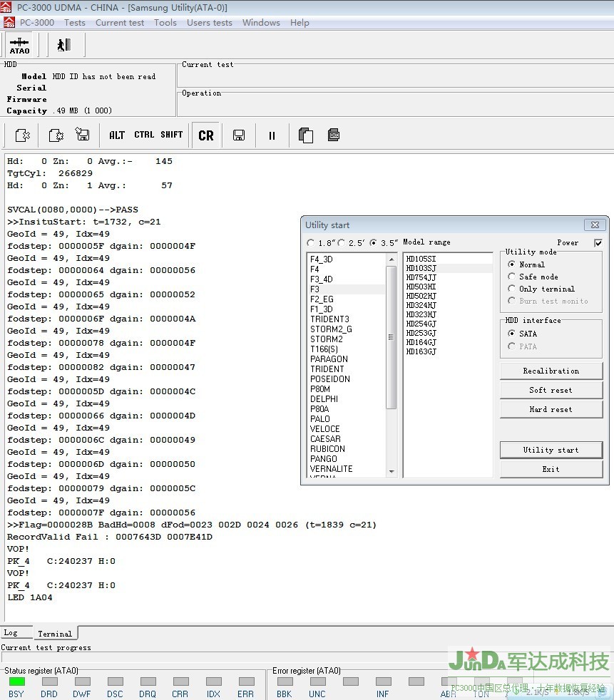Click the Utility start button
Screen dimensions: 614x700
click(x=551, y=450)
